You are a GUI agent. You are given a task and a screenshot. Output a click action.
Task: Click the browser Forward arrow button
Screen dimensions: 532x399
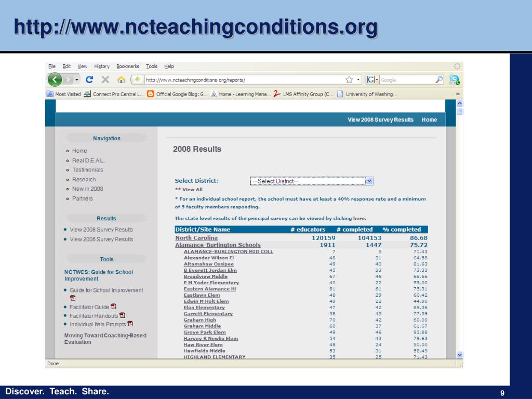pyautogui.click(x=69, y=79)
